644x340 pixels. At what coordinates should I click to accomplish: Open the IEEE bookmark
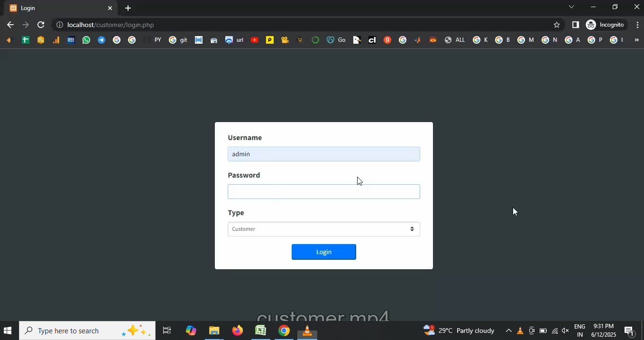[x=71, y=40]
